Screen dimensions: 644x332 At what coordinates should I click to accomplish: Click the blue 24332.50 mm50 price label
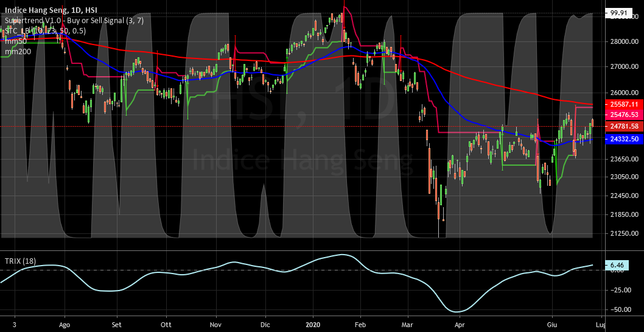point(625,140)
